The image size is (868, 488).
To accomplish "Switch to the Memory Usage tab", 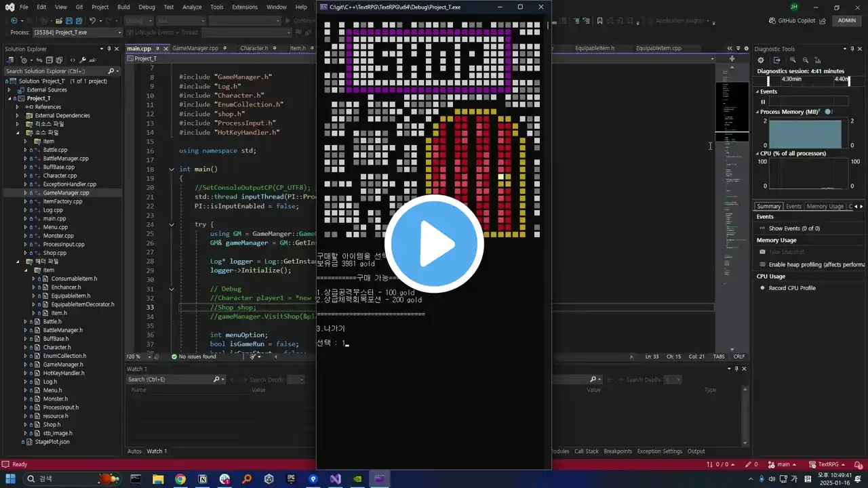I will [825, 206].
